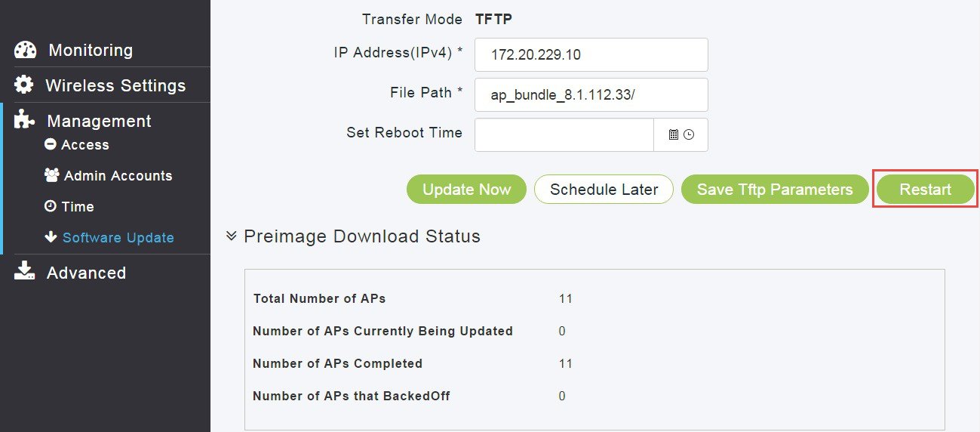Click the clock icon in Set Reboot Time
980x432 pixels.
689,134
